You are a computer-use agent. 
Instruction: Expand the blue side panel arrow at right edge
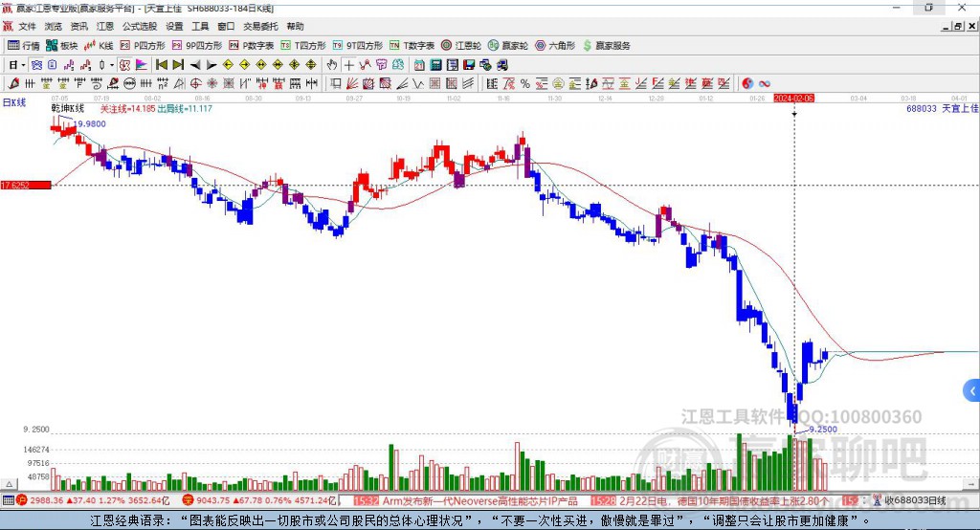(972, 390)
